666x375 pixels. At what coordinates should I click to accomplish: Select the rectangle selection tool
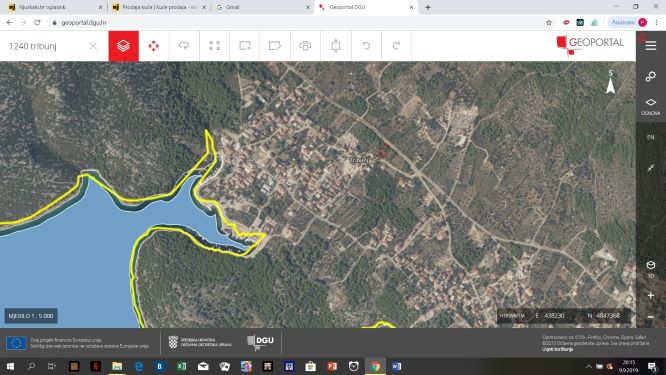coord(245,46)
